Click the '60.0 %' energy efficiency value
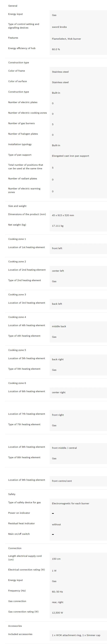The width and height of the screenshot is (107, 644). click(x=56, y=50)
